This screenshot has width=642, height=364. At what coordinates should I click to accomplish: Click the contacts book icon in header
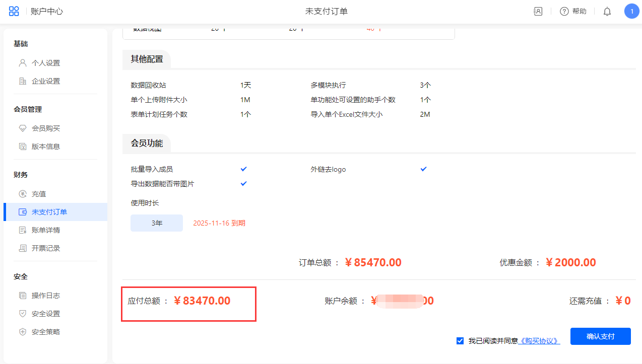click(538, 12)
